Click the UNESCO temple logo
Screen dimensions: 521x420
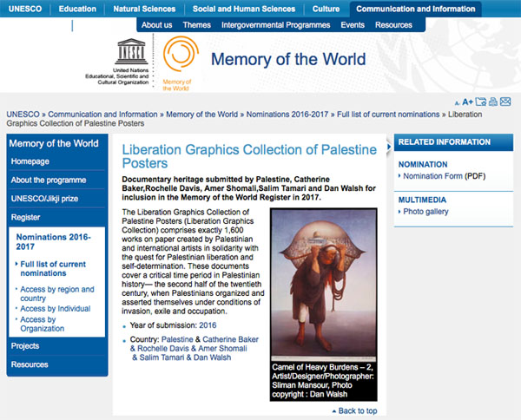[132, 51]
